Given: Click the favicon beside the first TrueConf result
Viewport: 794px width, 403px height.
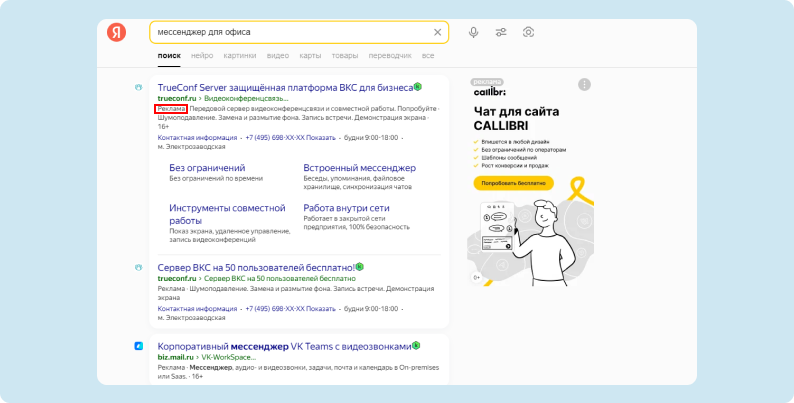Looking at the screenshot, I should point(139,87).
